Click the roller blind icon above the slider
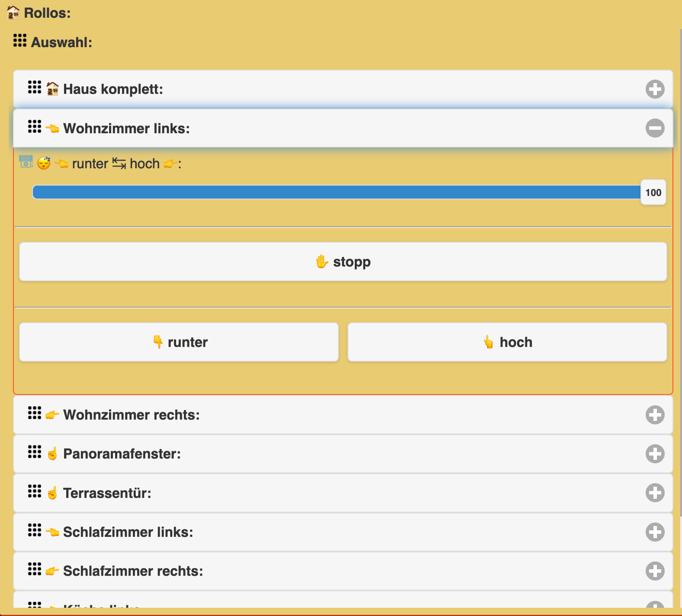This screenshot has width=682, height=616. 26,162
